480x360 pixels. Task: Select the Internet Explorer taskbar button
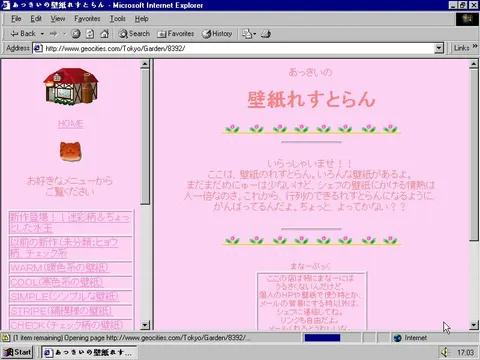(x=89, y=352)
